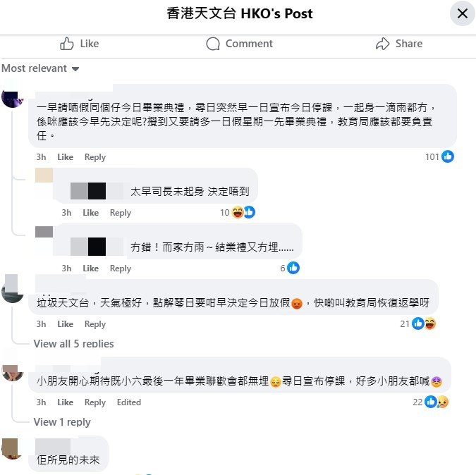Like the reply 太早司長未起身

pos(90,213)
